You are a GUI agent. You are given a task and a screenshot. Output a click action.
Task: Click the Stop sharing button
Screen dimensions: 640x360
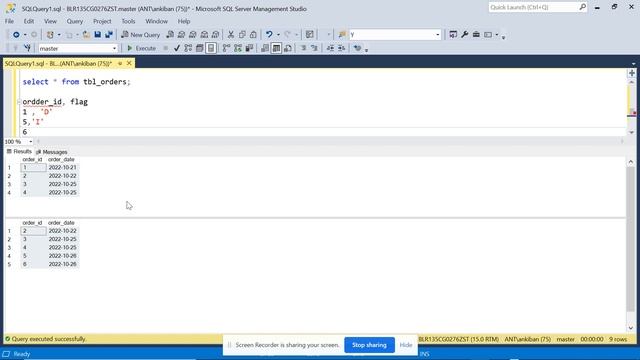[369, 345]
